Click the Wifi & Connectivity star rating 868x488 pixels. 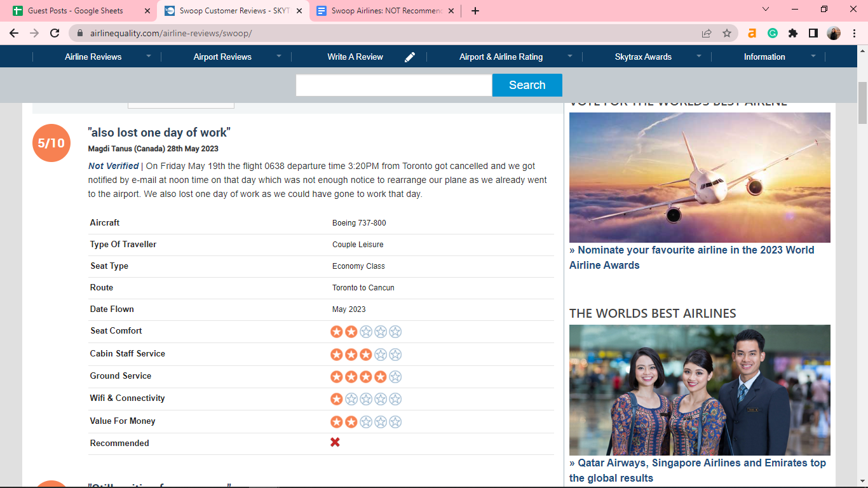(366, 399)
